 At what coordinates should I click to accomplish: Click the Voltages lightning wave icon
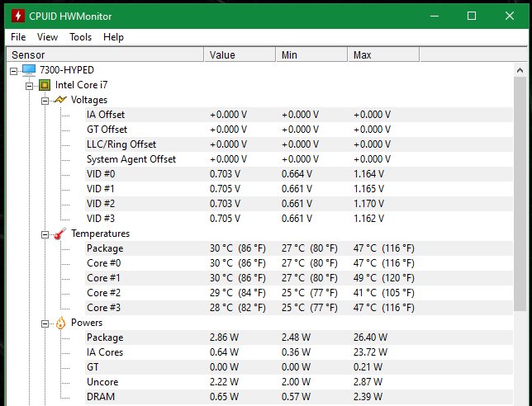click(x=60, y=100)
